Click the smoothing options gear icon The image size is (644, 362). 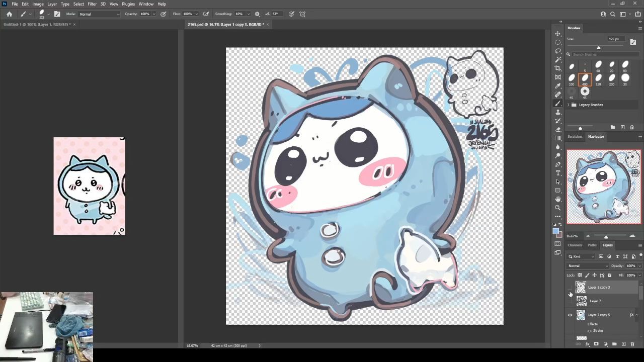tap(257, 14)
